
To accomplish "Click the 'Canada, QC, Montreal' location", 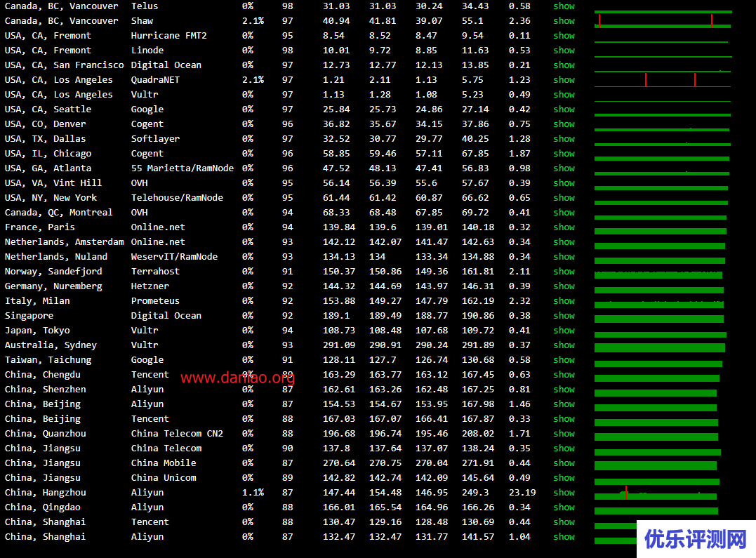I will (59, 212).
